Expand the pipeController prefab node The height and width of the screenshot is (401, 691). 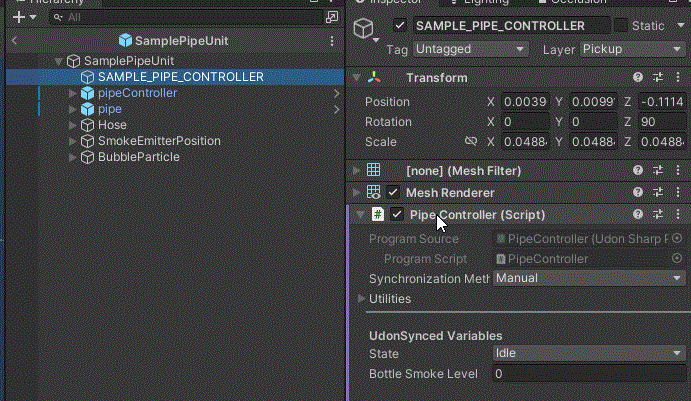click(x=72, y=93)
